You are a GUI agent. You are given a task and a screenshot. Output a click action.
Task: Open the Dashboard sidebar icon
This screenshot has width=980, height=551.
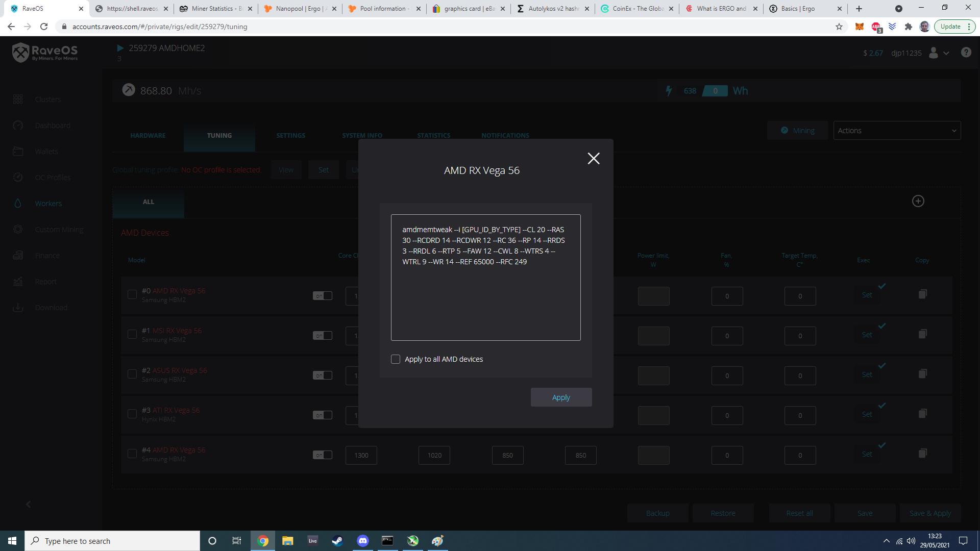point(18,126)
